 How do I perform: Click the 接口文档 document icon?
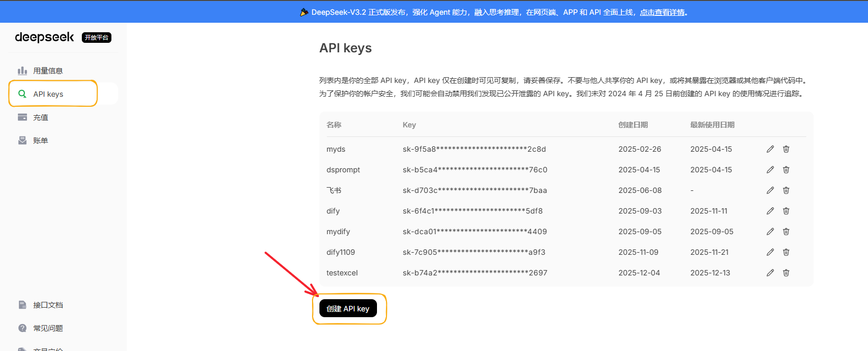click(x=22, y=305)
